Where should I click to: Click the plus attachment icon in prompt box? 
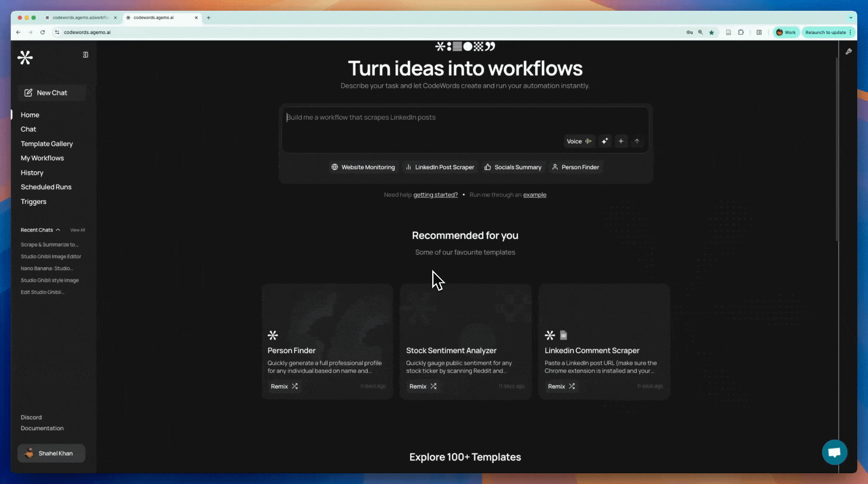(621, 141)
